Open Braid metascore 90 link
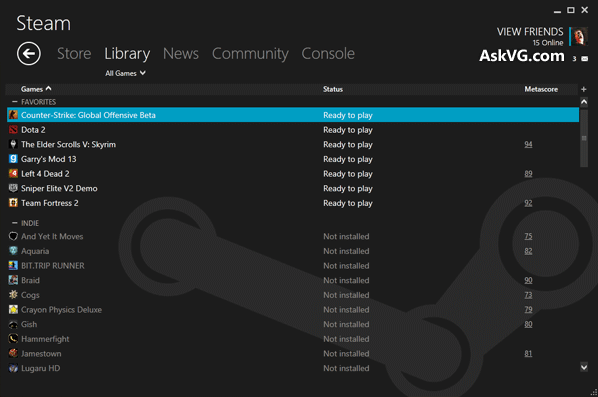The width and height of the screenshot is (598, 397). point(528,280)
